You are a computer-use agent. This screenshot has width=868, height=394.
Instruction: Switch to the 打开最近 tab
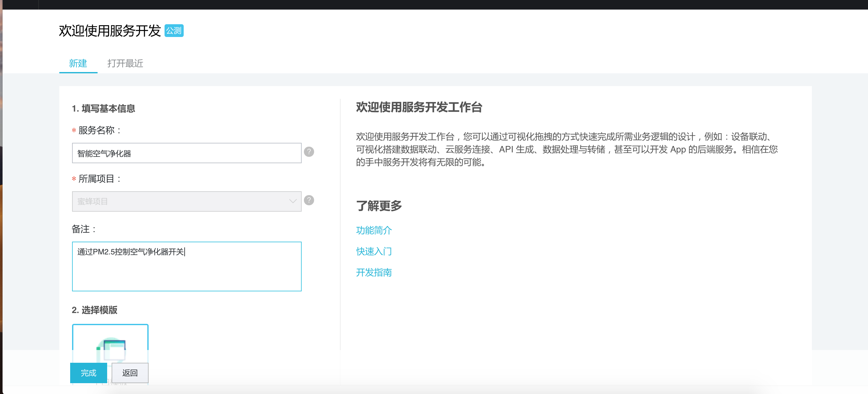pos(125,63)
